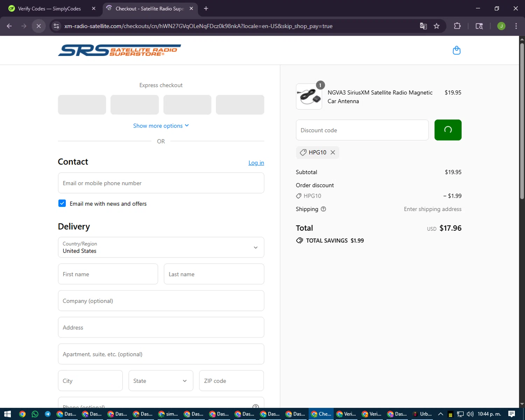Image resolution: width=525 pixels, height=420 pixels.
Task: Click the browser forward arrow
Action: (24, 26)
